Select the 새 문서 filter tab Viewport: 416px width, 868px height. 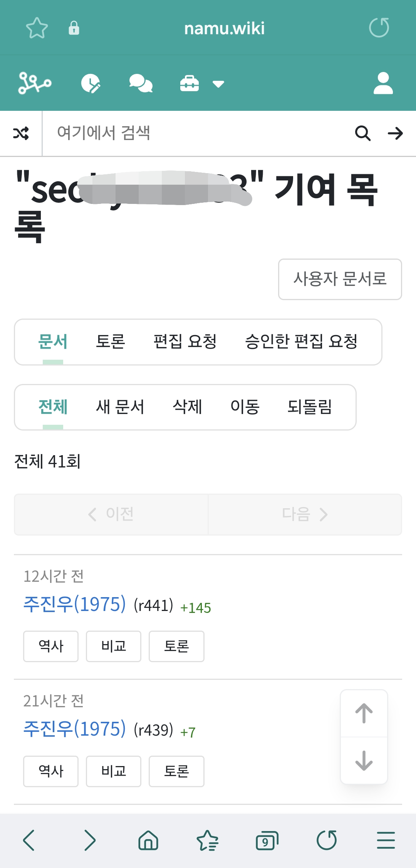pos(120,407)
